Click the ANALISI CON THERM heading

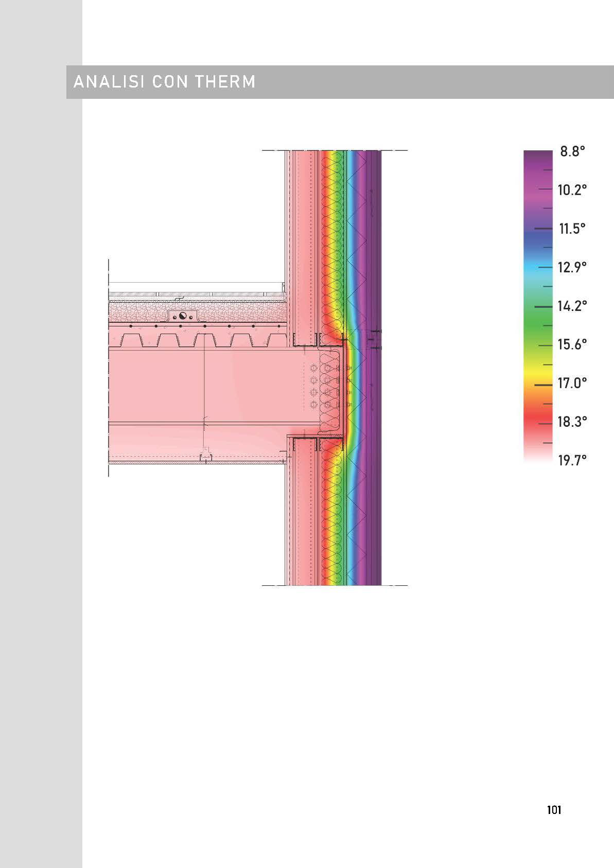165,81
